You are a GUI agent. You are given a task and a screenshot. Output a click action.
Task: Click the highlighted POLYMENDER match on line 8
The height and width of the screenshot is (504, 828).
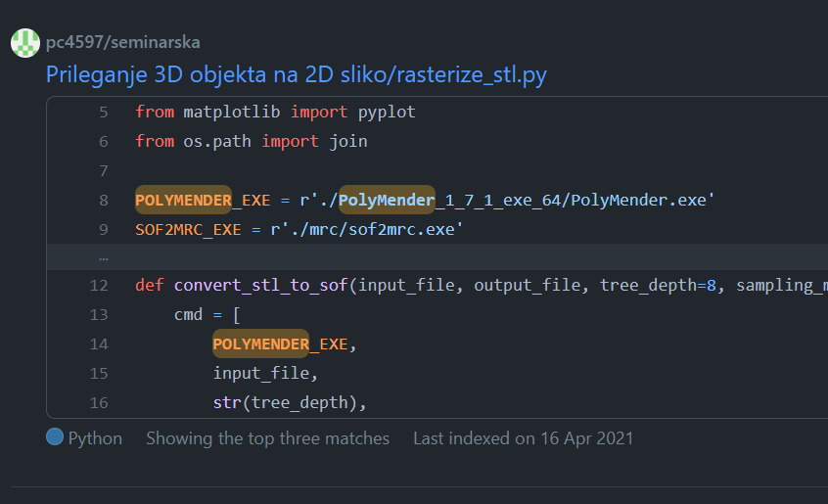pyautogui.click(x=183, y=200)
